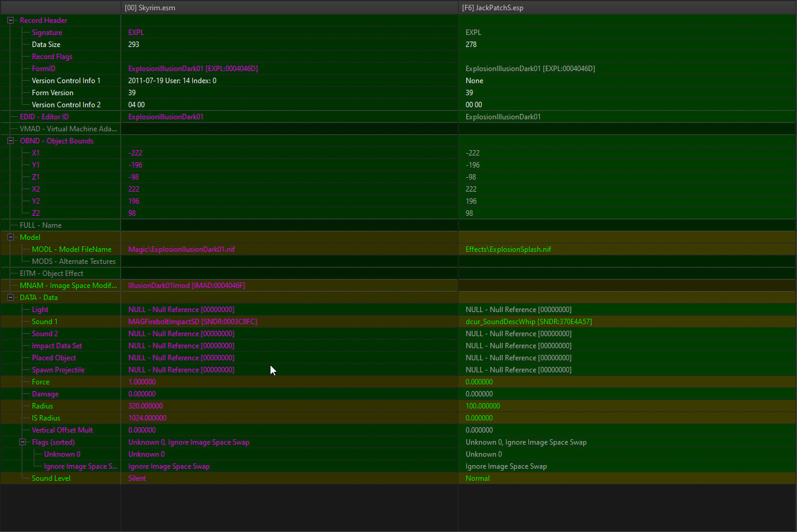Select the Light row label
797x532 pixels.
pos(40,310)
